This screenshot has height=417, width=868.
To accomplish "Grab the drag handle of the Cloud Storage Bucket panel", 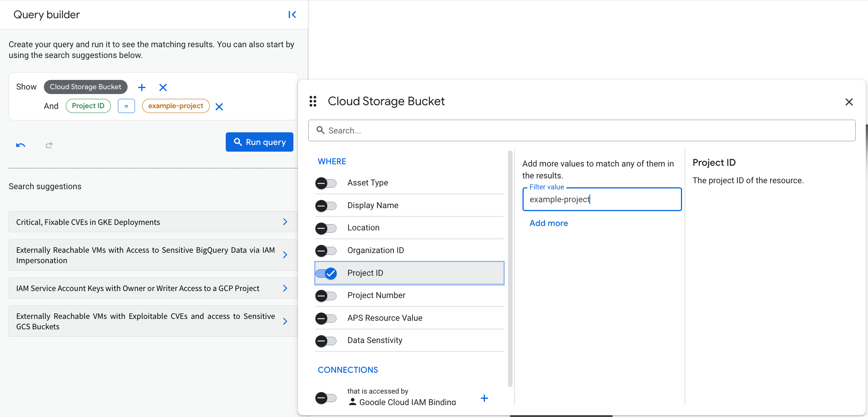I will [313, 101].
